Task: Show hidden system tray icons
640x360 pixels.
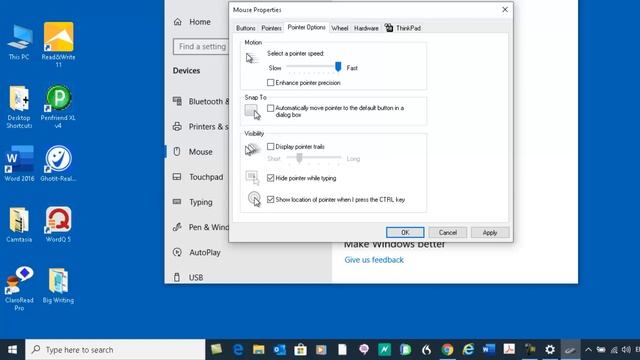Action: tap(588, 350)
